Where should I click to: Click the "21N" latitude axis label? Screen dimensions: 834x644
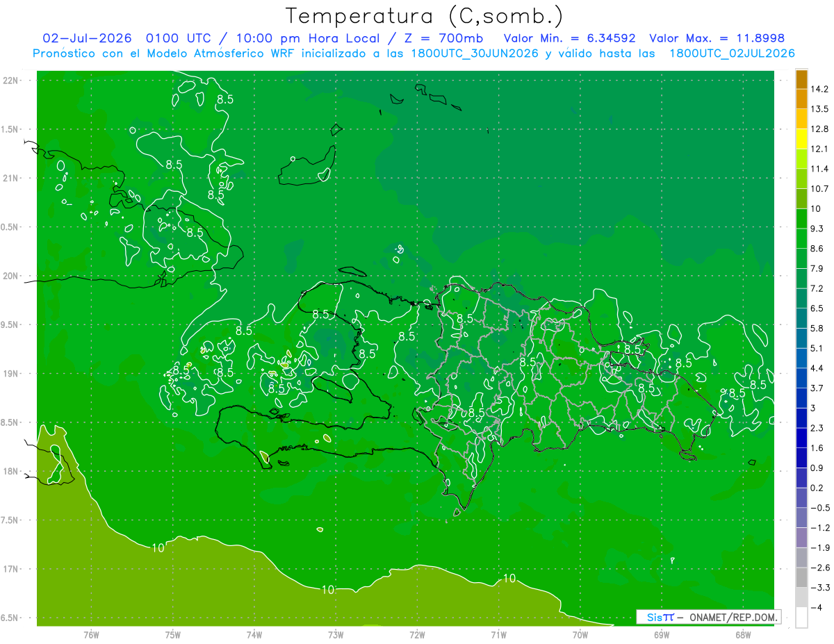pos(11,178)
